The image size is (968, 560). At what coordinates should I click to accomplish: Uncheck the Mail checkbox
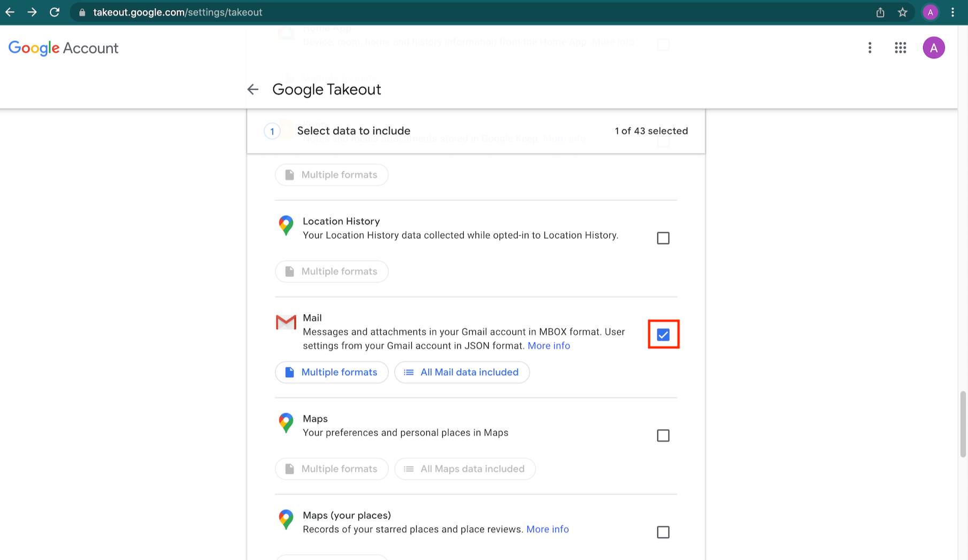pos(663,335)
